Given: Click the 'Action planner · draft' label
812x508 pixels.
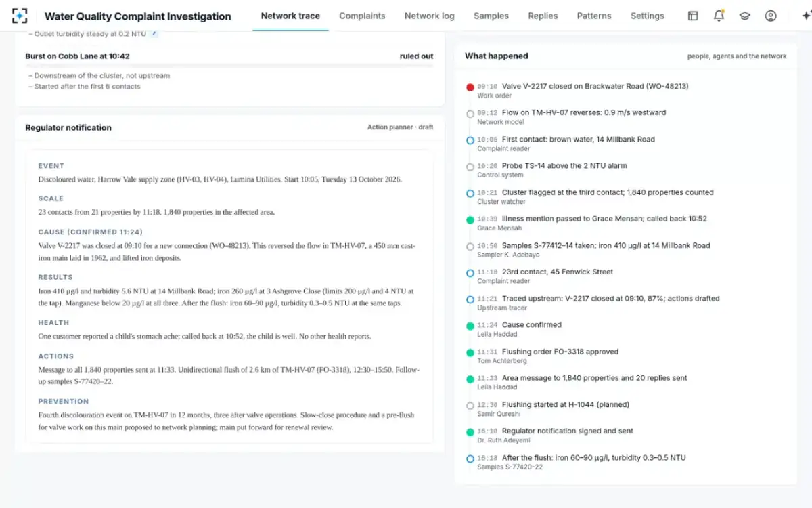Looking at the screenshot, I should pos(401,127).
